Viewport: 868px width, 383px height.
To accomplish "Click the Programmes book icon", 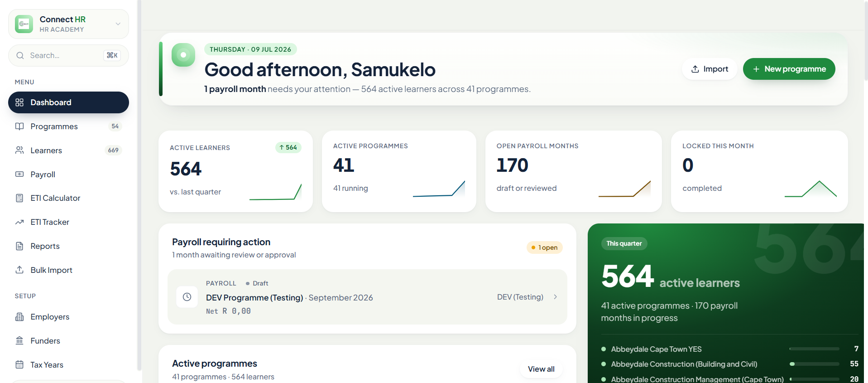I will (19, 126).
